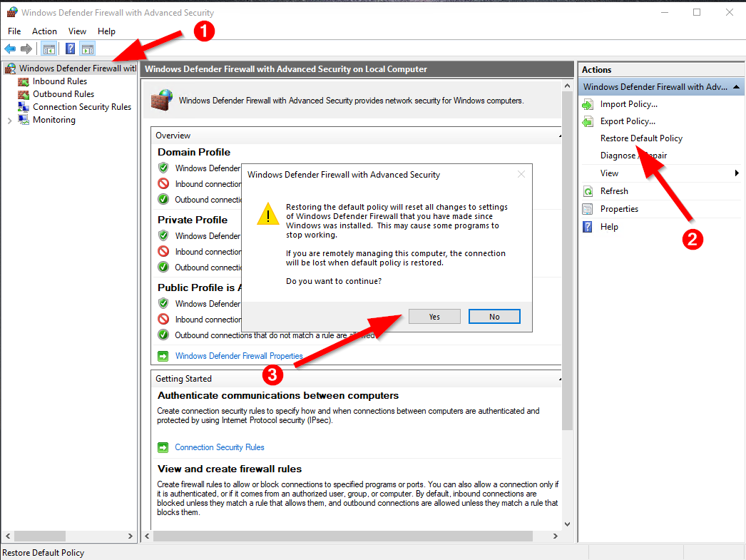Click No in the confirmation dialog
The height and width of the screenshot is (560, 746).
[x=494, y=317]
